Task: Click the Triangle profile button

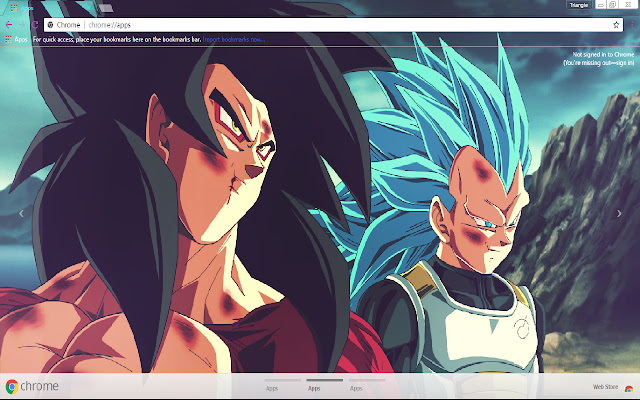Action: 579,5
